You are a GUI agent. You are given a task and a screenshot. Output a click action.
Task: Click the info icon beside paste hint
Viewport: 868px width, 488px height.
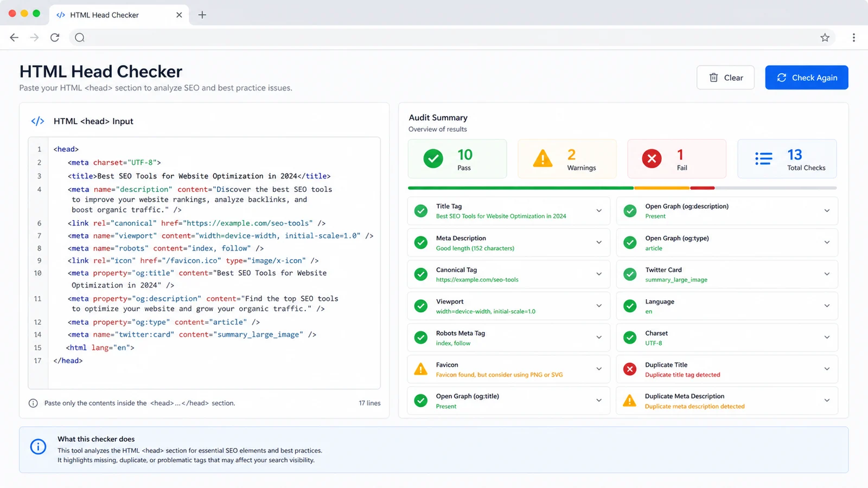[33, 403]
